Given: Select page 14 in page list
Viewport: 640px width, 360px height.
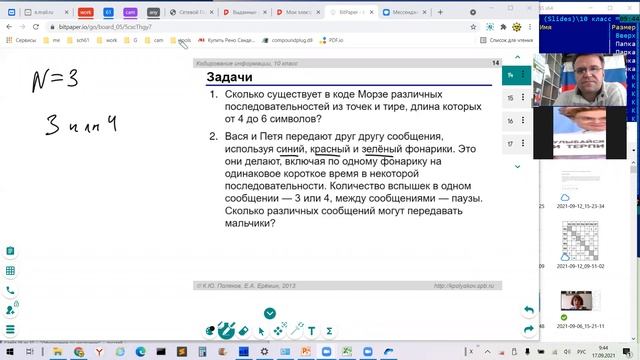Looking at the screenshot, I should coord(511,75).
